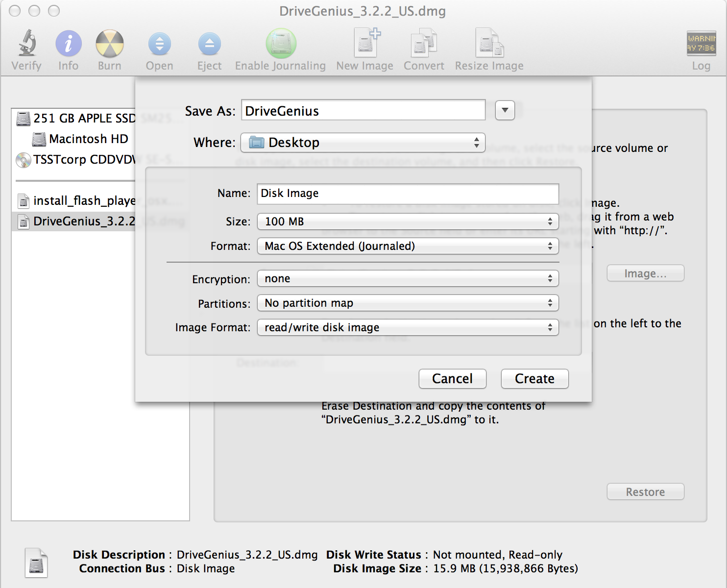Image resolution: width=727 pixels, height=588 pixels.
Task: Click the Open toolbar icon
Action: pos(160,44)
